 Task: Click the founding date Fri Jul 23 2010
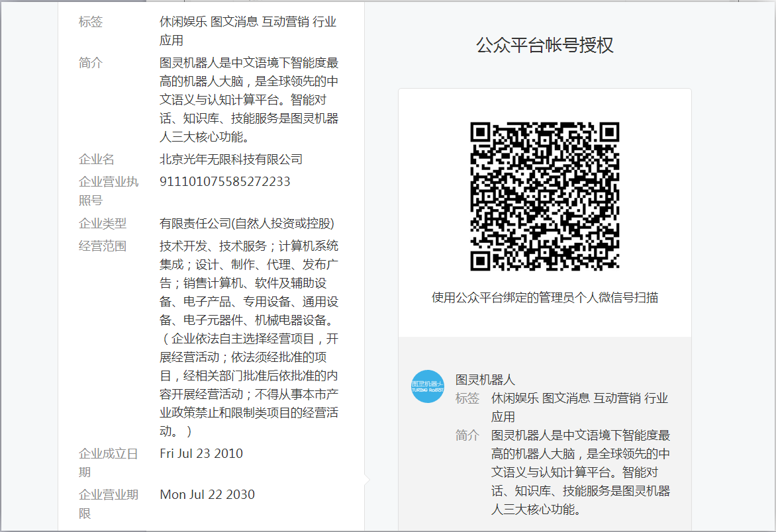(x=201, y=454)
